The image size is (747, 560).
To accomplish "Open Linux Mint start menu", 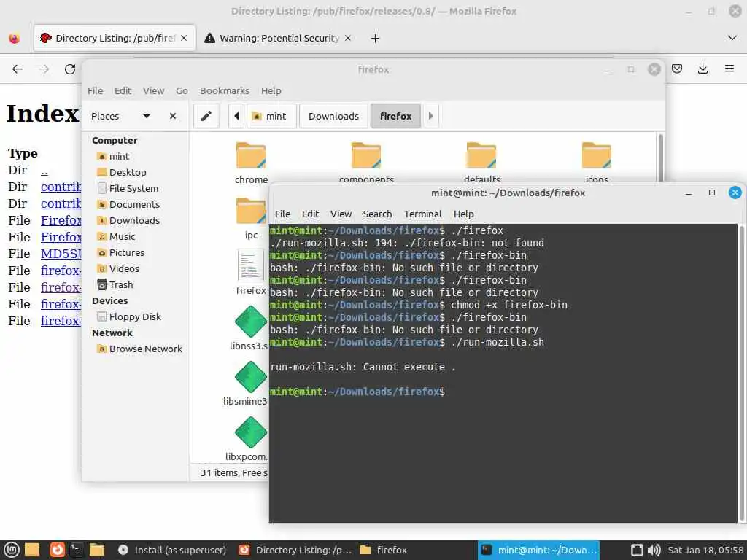I will coord(12,550).
